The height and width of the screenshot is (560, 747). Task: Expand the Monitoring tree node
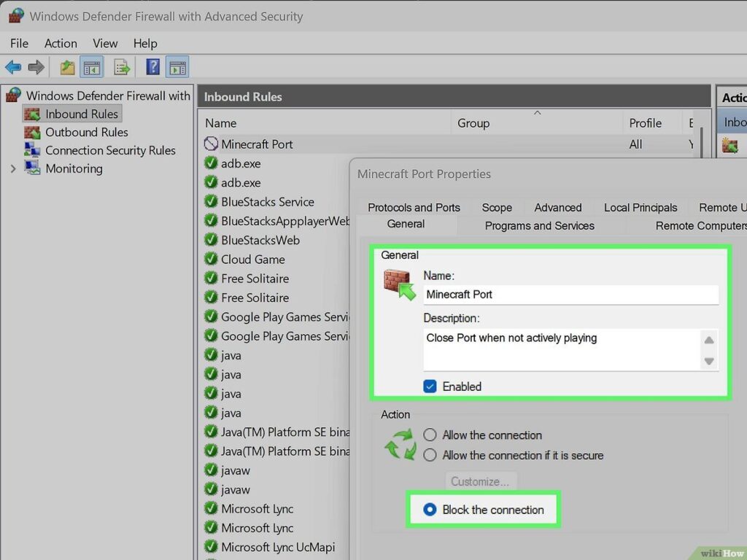pos(12,168)
